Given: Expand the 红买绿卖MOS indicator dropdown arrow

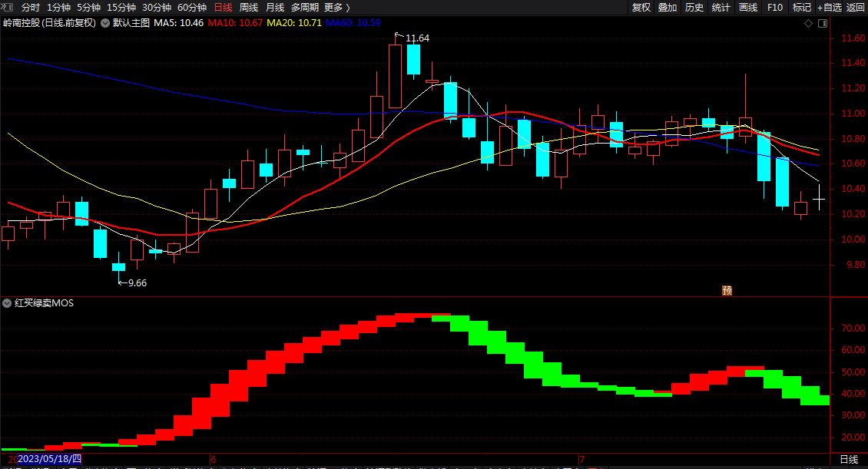Looking at the screenshot, I should [7, 303].
